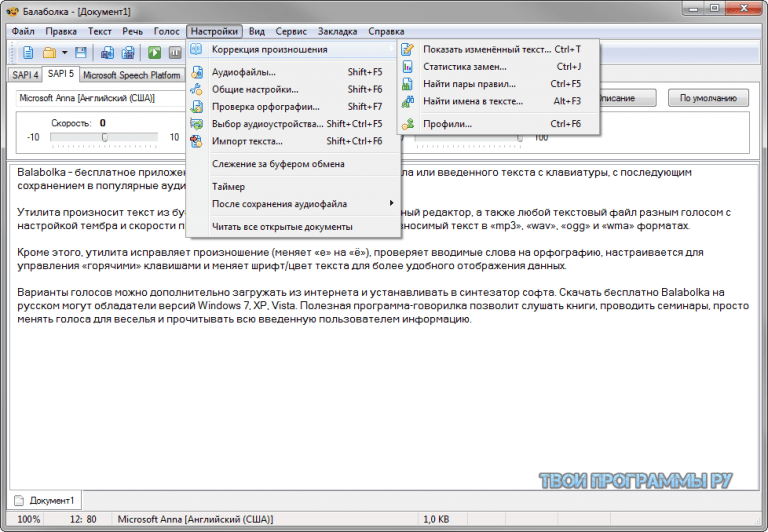Image resolution: width=768 pixels, height=532 pixels.
Task: Click the Save floppy disk icon
Action: tap(81, 52)
